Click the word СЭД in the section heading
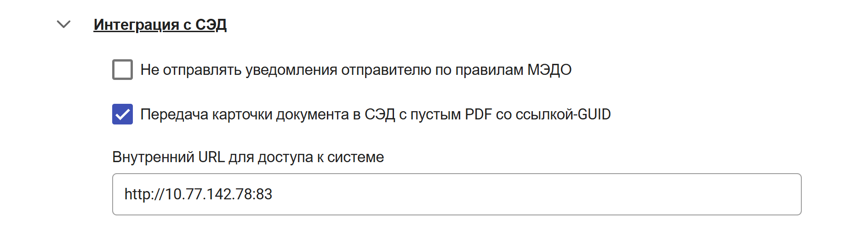 (211, 24)
